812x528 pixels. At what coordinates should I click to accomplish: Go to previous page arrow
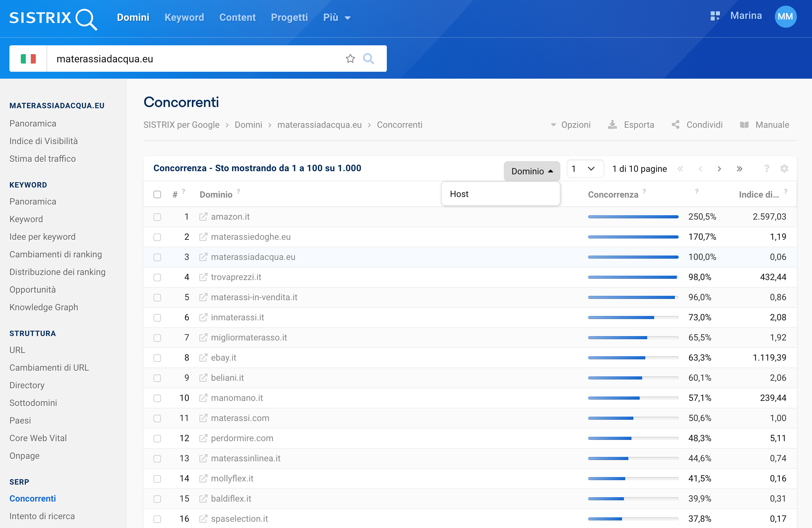click(700, 169)
